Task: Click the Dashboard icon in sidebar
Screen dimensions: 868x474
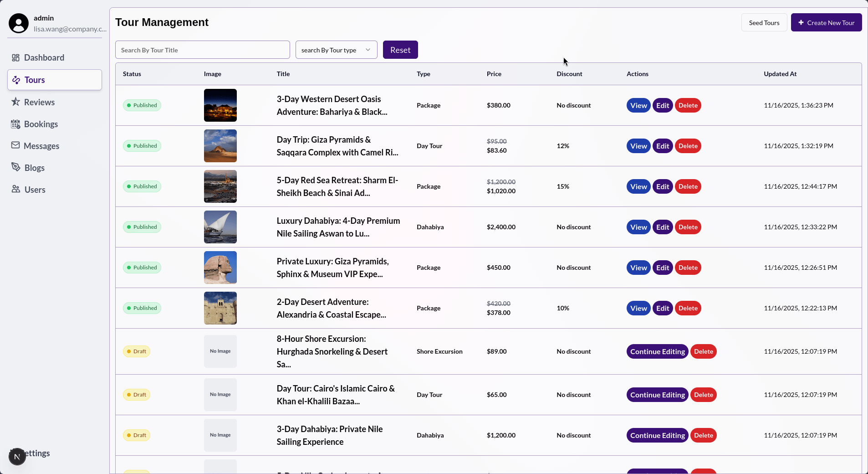Action: click(x=15, y=58)
